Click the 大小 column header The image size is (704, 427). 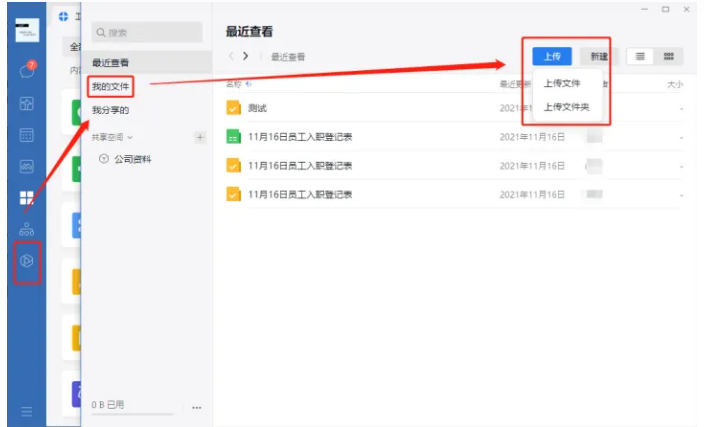pyautogui.click(x=675, y=84)
